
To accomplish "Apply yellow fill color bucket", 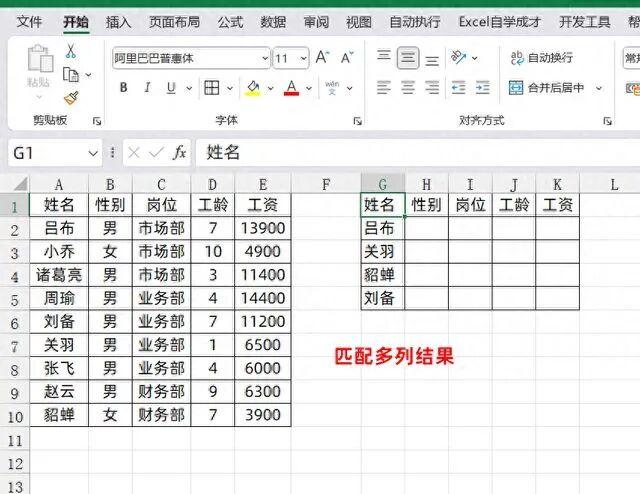I will pos(253,88).
